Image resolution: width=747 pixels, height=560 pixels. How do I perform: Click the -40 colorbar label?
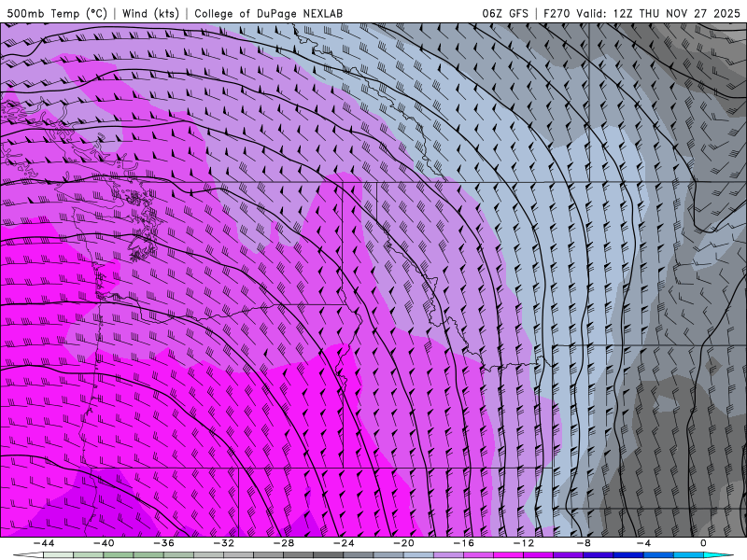click(104, 543)
